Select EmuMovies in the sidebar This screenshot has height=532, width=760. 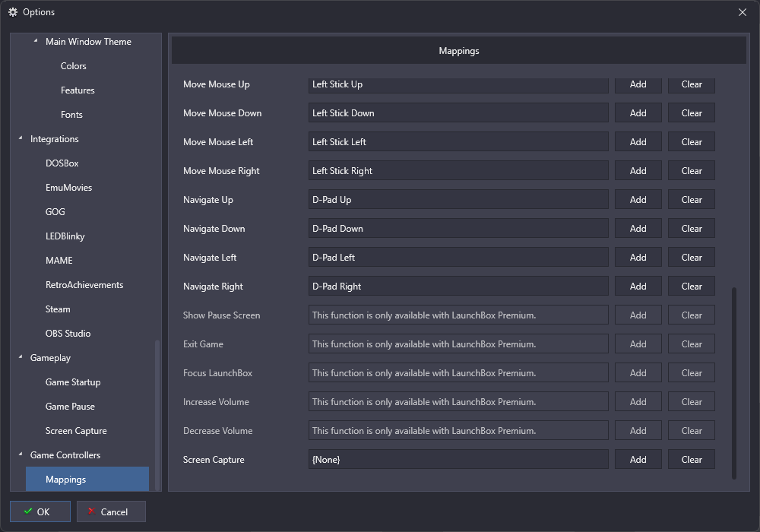pos(69,188)
